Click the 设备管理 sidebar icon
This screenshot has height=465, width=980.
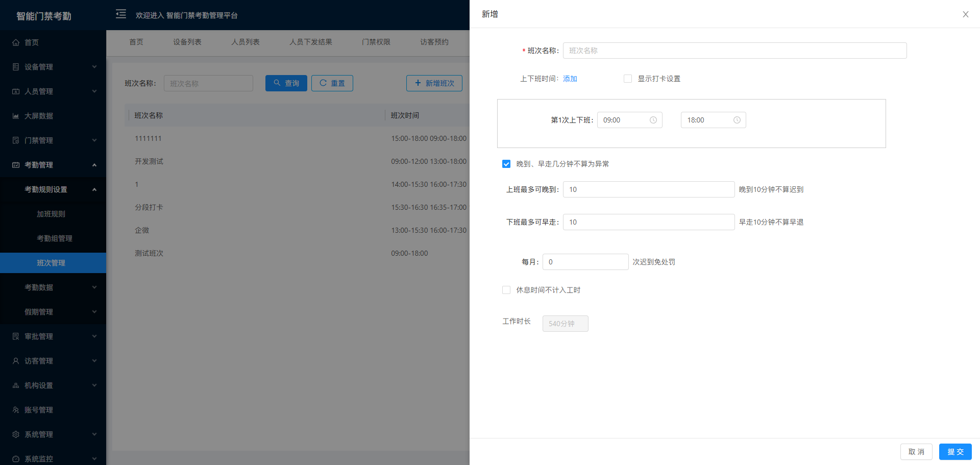pos(16,67)
